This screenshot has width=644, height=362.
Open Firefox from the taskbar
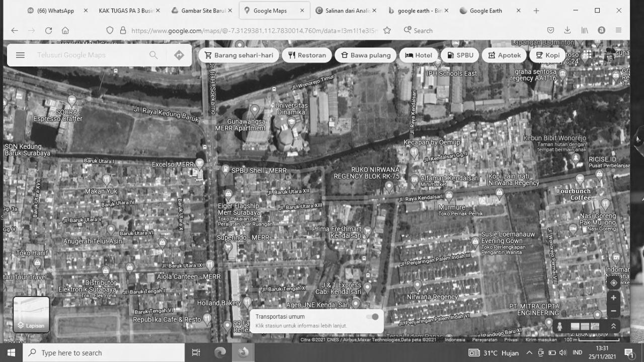pos(244,352)
